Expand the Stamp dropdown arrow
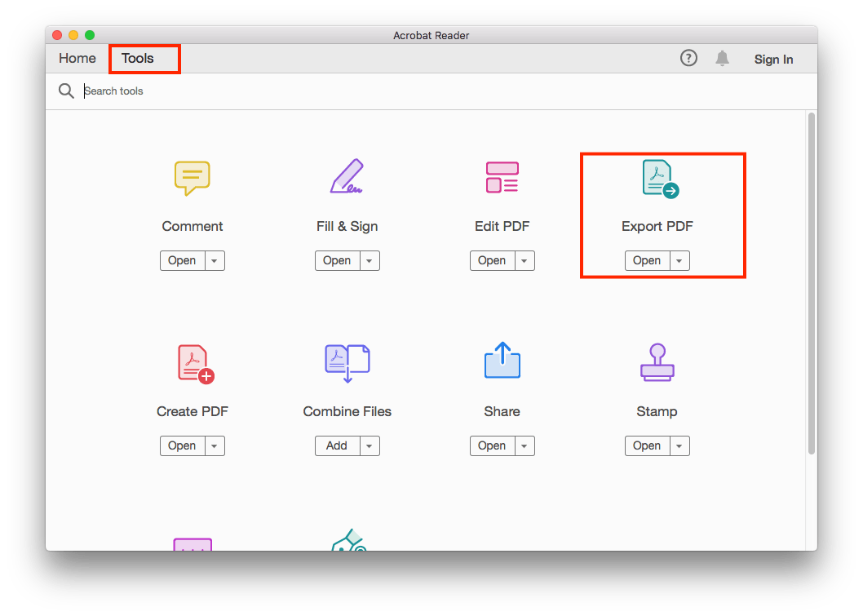 (x=679, y=445)
